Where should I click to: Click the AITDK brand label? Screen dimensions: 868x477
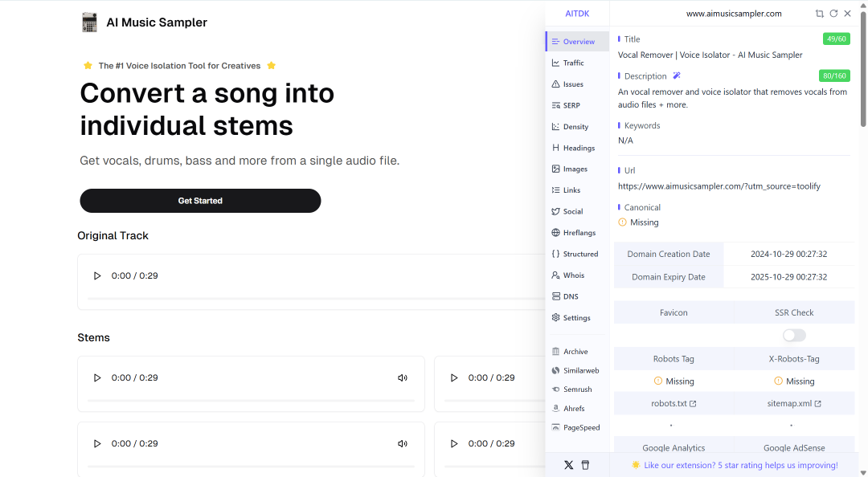coord(577,14)
